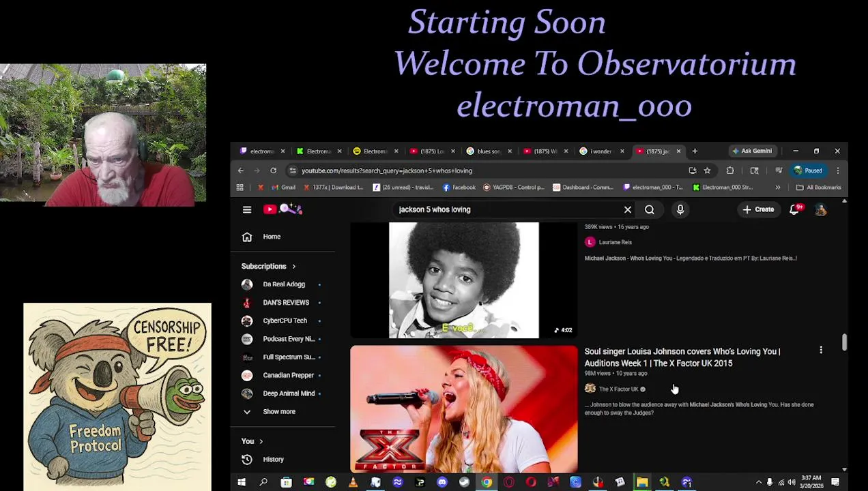Expand the Subscriptions section
Screen dimensions: 868x491
(x=268, y=267)
